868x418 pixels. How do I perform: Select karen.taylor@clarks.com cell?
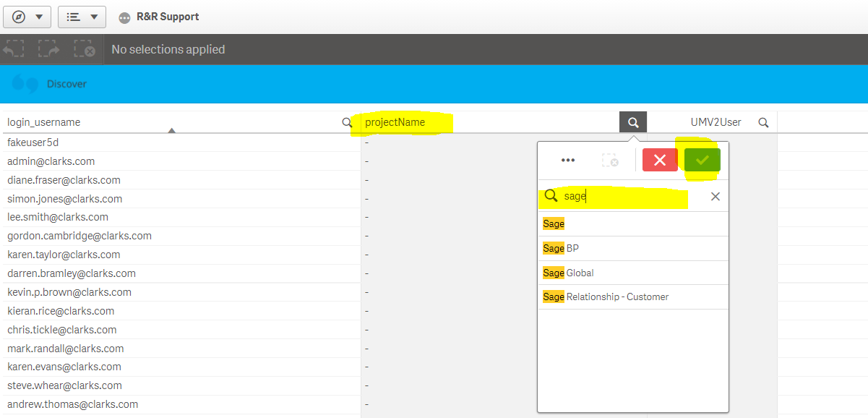click(180, 255)
